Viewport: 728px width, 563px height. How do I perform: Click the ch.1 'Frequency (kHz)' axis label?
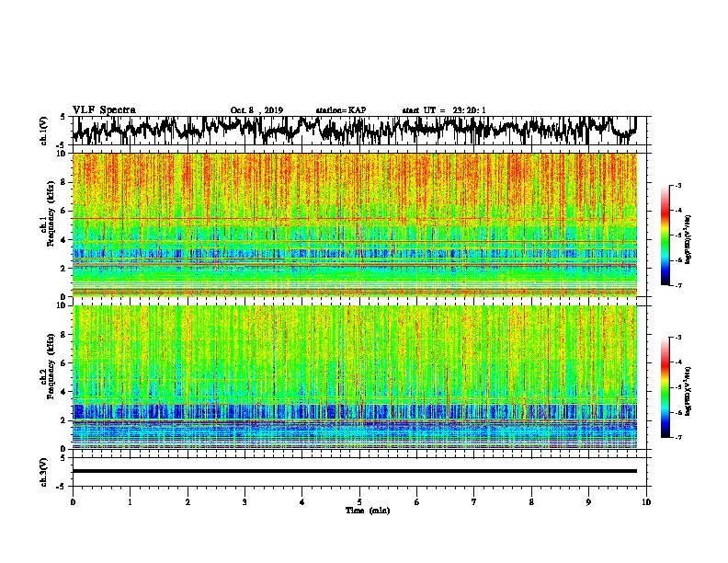[51, 213]
